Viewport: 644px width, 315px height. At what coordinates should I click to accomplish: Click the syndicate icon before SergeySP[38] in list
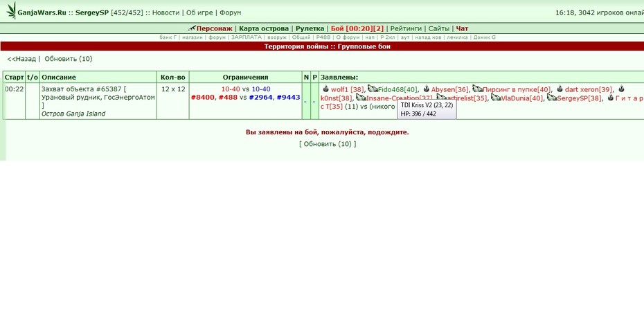pyautogui.click(x=553, y=98)
